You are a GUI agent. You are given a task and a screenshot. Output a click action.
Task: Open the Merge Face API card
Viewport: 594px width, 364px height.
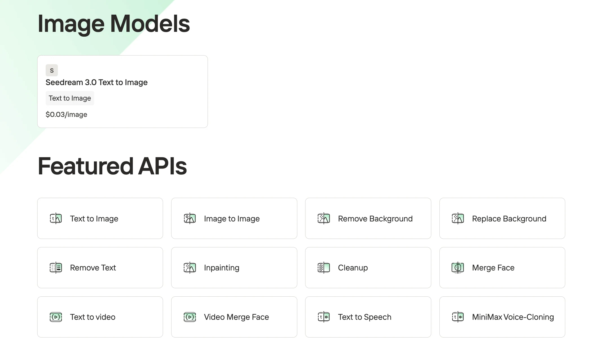[x=502, y=268]
